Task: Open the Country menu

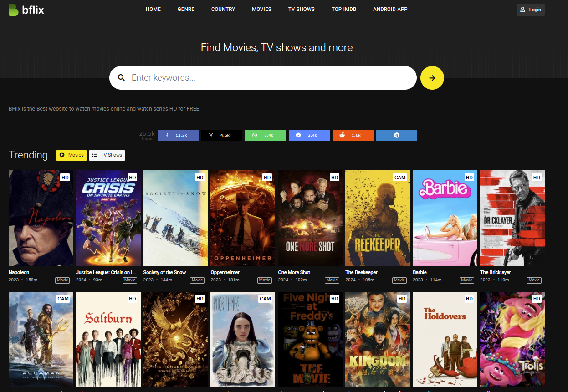Action: pos(223,9)
